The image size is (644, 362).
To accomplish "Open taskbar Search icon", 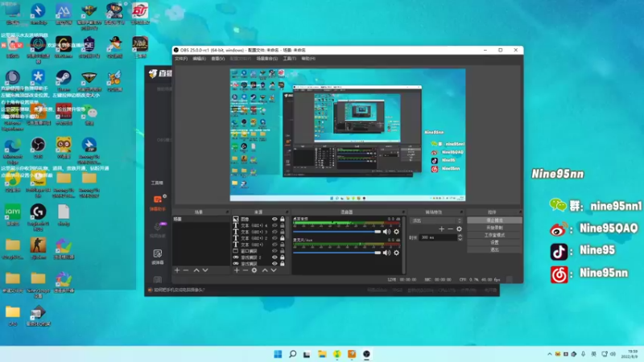I will coord(292,354).
